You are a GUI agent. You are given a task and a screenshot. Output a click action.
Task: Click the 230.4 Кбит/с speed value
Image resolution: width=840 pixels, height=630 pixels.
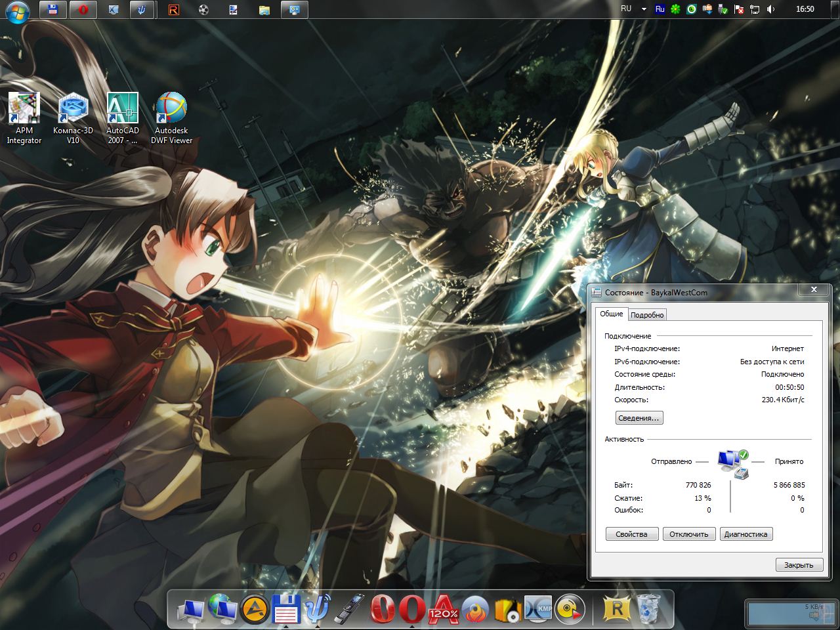coord(783,400)
